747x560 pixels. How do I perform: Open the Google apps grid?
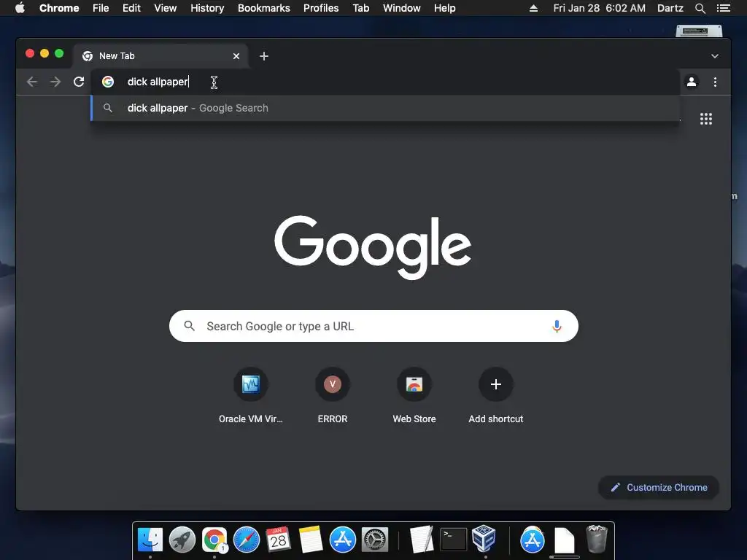706,119
